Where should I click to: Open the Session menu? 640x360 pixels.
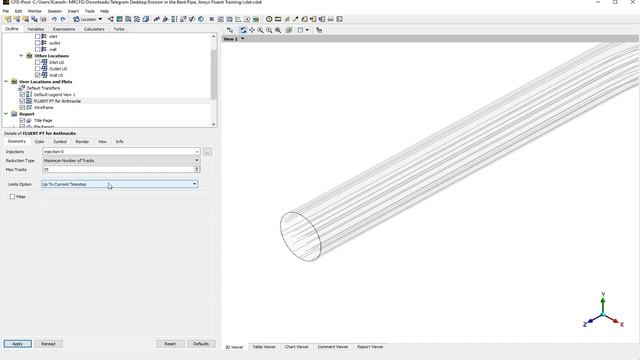pyautogui.click(x=55, y=11)
